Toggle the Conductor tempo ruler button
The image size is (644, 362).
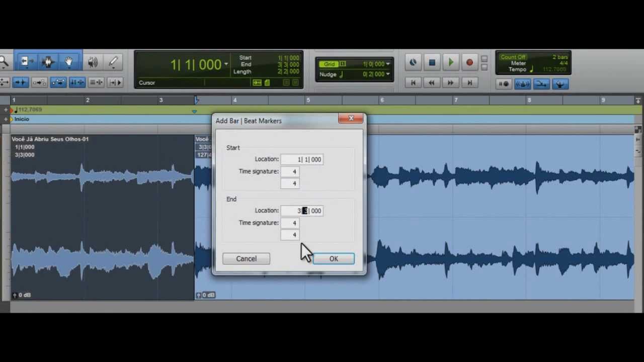point(560,84)
